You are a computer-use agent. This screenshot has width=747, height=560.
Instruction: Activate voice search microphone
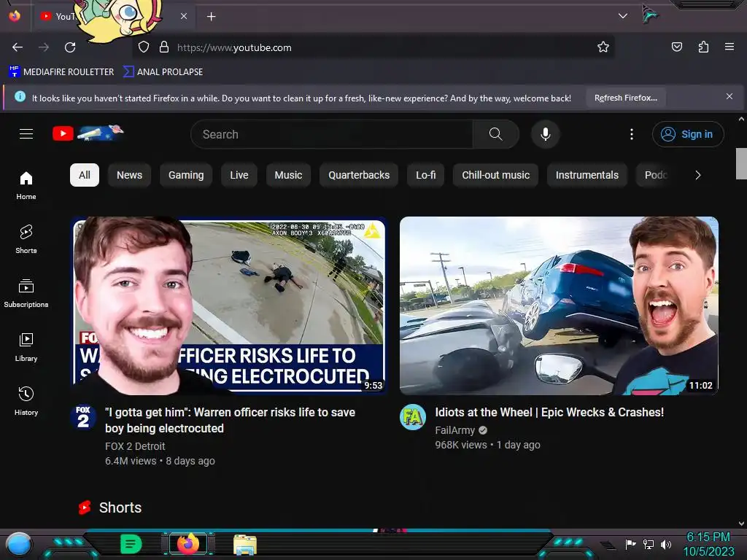tap(546, 134)
